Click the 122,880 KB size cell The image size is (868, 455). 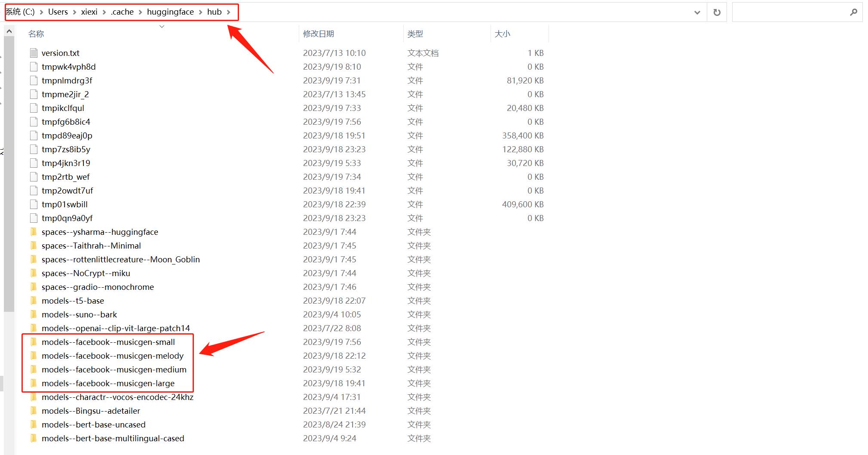click(x=523, y=149)
